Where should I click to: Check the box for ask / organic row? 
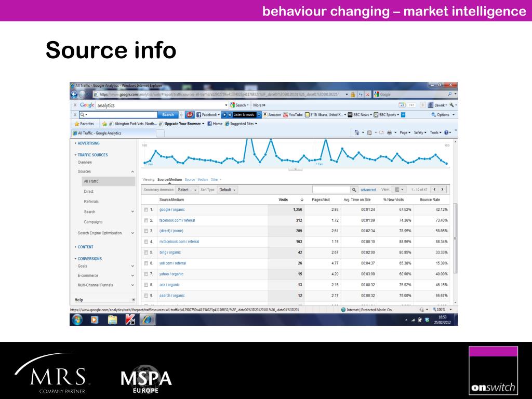coord(146,285)
